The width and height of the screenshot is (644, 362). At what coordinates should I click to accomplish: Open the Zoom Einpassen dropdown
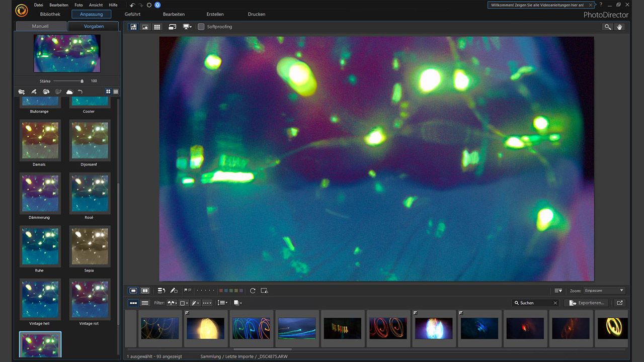604,291
